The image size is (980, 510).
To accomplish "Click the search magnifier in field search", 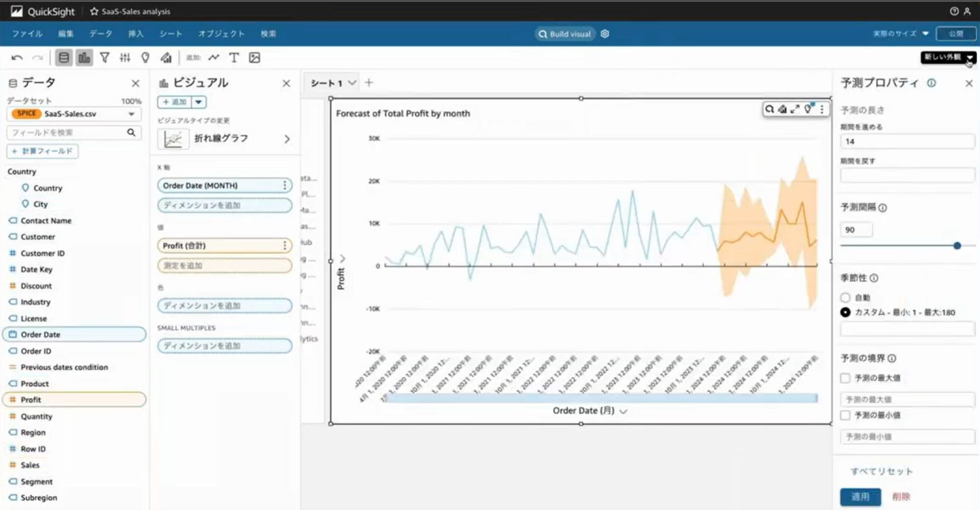I will click(x=131, y=133).
